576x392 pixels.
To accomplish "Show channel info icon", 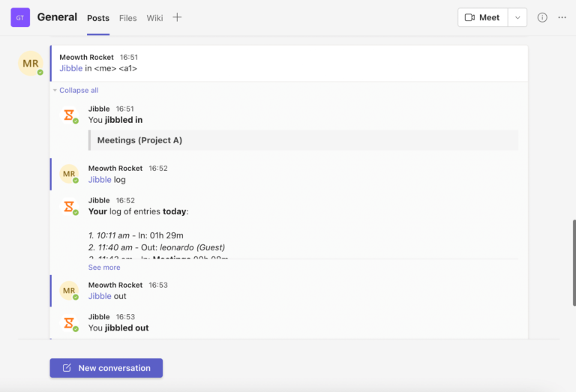I will tap(542, 17).
